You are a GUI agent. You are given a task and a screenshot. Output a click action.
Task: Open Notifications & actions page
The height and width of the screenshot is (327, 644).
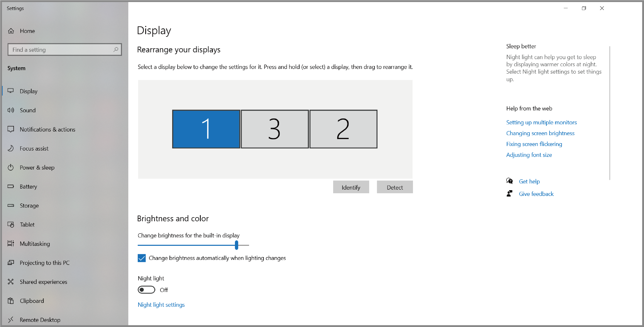(x=47, y=129)
